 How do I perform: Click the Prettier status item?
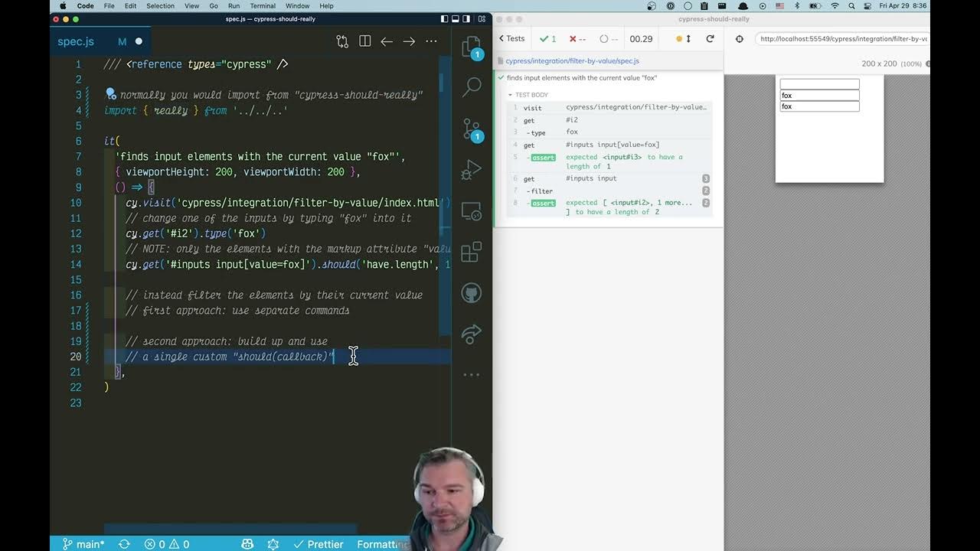click(x=318, y=544)
